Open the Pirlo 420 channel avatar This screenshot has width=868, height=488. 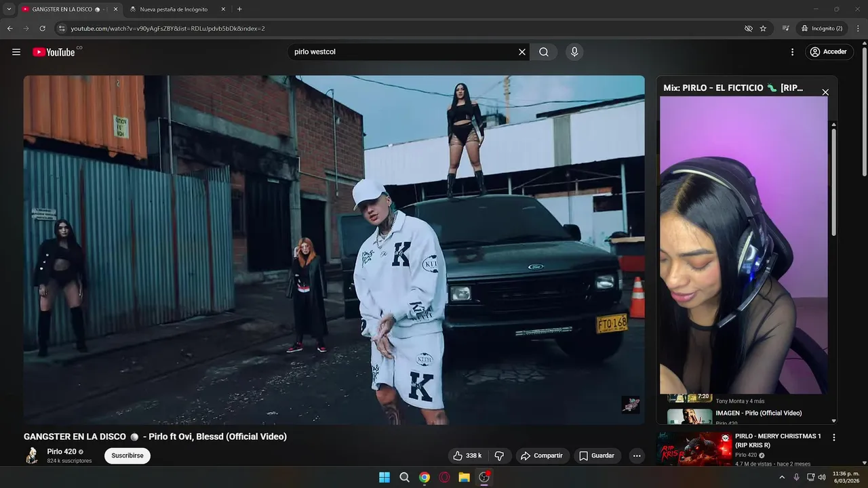point(32,455)
